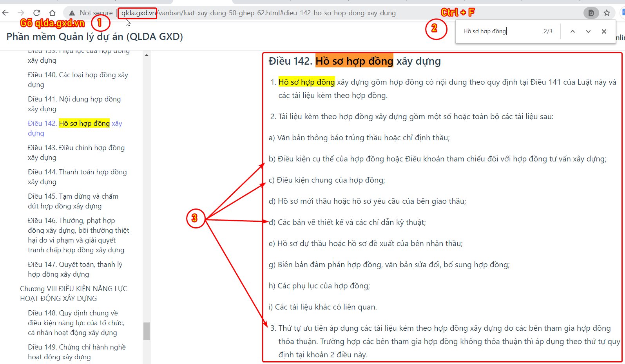
Task: Click the search lens icon in address bar
Action: click(x=591, y=13)
